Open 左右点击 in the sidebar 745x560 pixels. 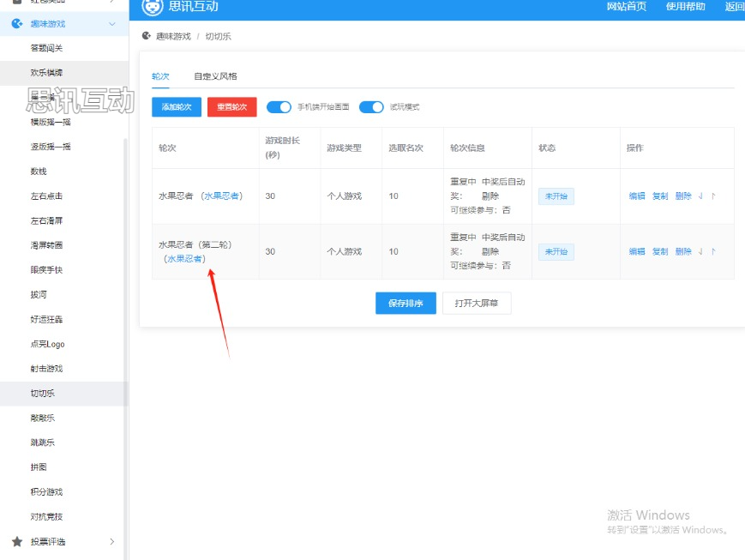[x=46, y=196]
